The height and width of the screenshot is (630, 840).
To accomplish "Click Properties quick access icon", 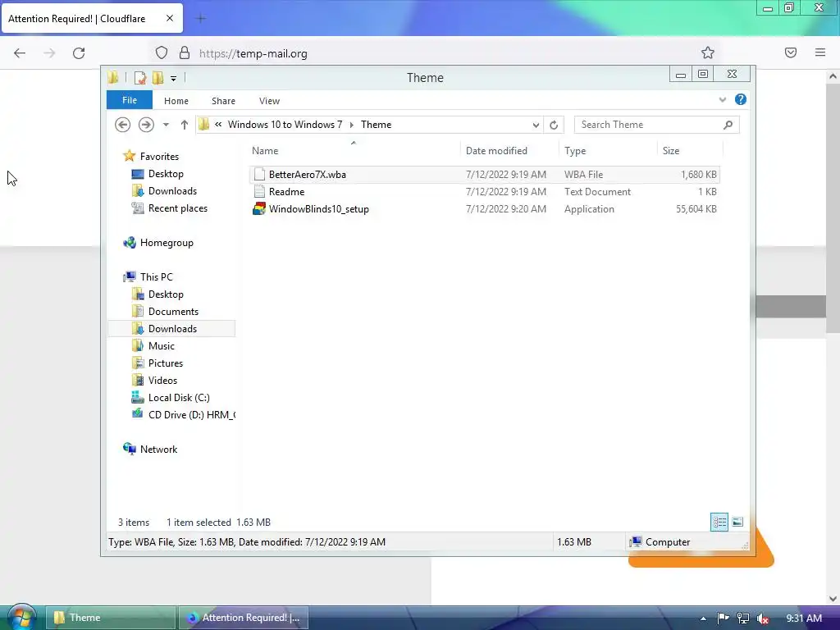I will point(139,78).
